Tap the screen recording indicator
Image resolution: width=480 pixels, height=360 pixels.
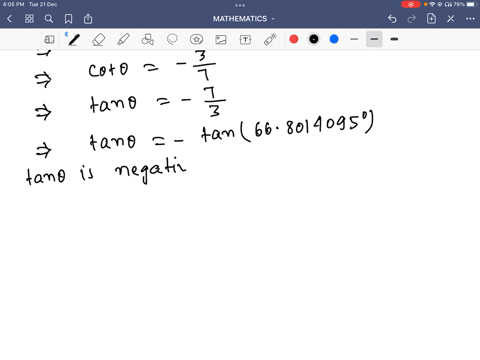tap(411, 4)
